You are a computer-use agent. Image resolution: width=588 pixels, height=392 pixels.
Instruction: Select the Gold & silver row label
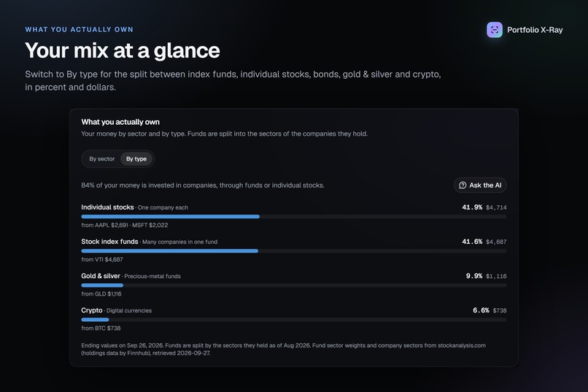[101, 276]
